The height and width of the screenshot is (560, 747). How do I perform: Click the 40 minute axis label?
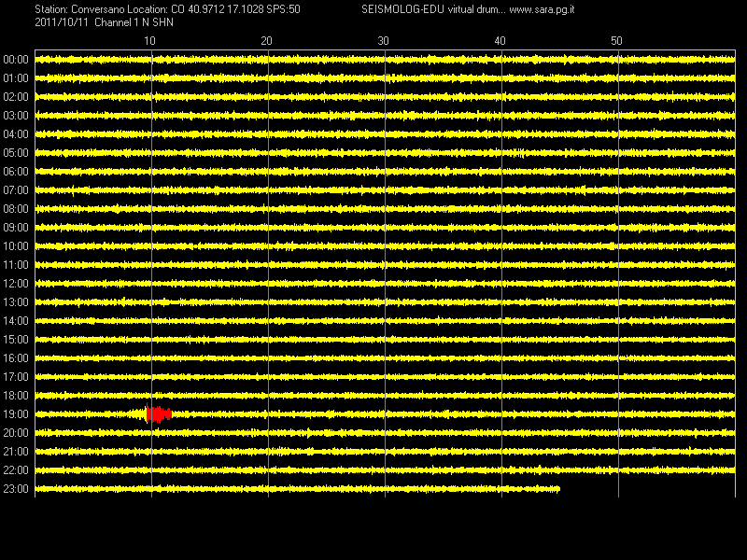[500, 41]
